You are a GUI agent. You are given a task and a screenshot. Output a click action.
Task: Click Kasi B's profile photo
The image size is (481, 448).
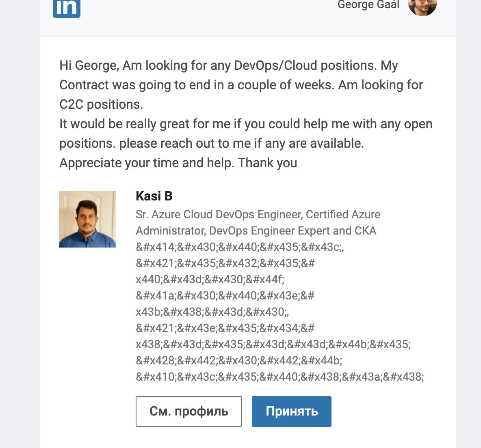[88, 219]
